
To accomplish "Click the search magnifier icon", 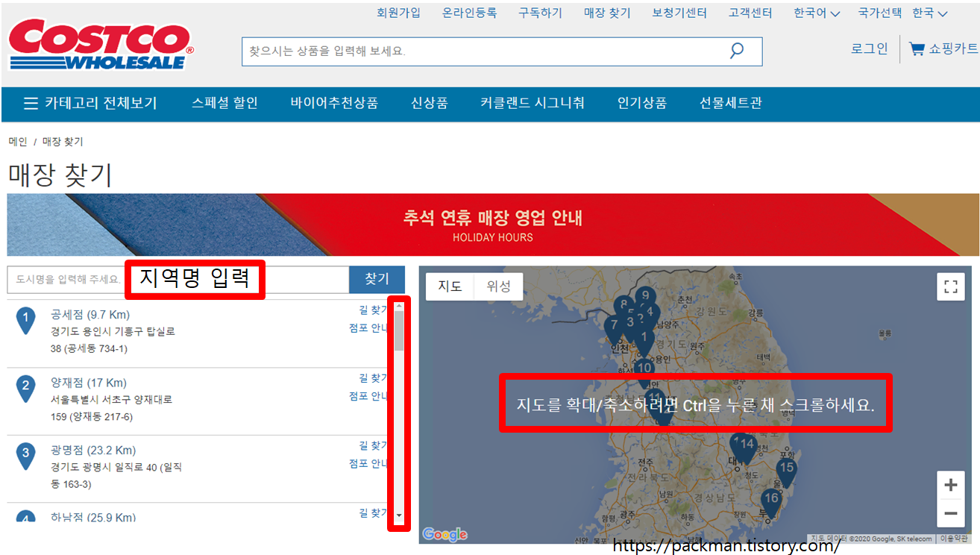I will tap(737, 51).
